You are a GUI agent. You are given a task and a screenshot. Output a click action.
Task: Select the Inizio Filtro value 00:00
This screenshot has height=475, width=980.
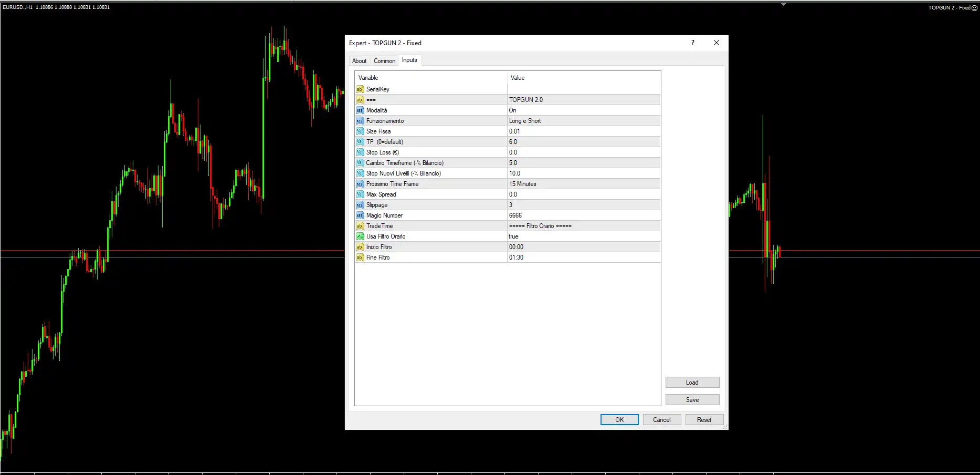tap(584, 247)
